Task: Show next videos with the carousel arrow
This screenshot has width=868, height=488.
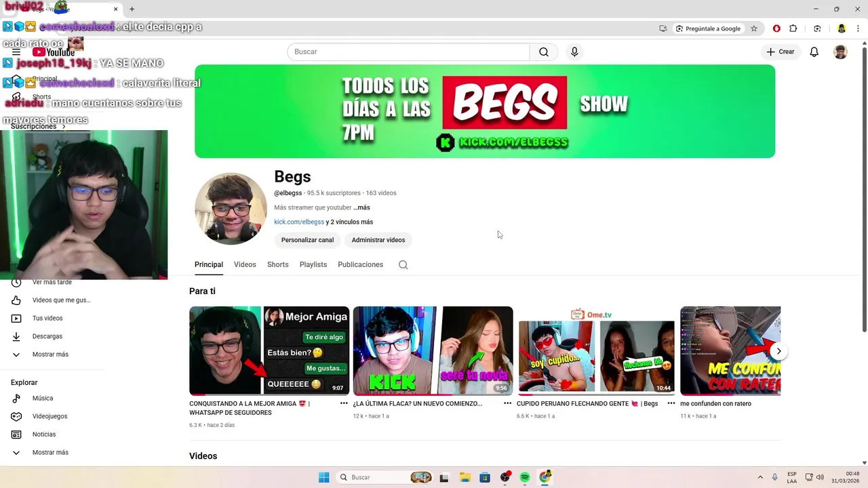Action: tap(778, 351)
